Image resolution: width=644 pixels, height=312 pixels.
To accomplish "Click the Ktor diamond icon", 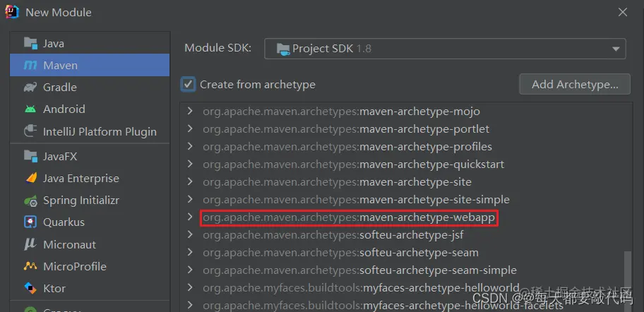I will point(30,288).
